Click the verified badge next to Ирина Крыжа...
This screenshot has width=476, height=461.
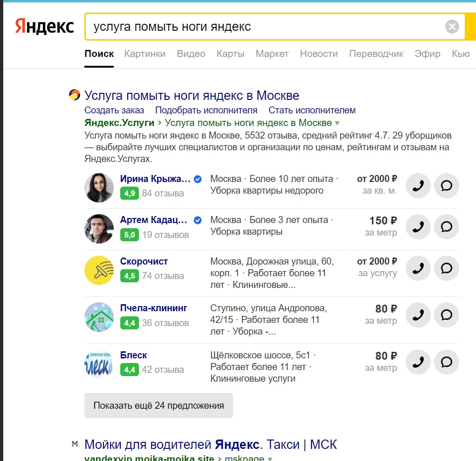pyautogui.click(x=198, y=179)
